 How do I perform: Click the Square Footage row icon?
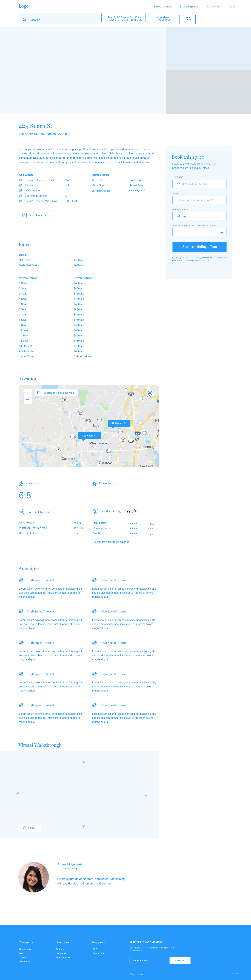[x=21, y=201]
